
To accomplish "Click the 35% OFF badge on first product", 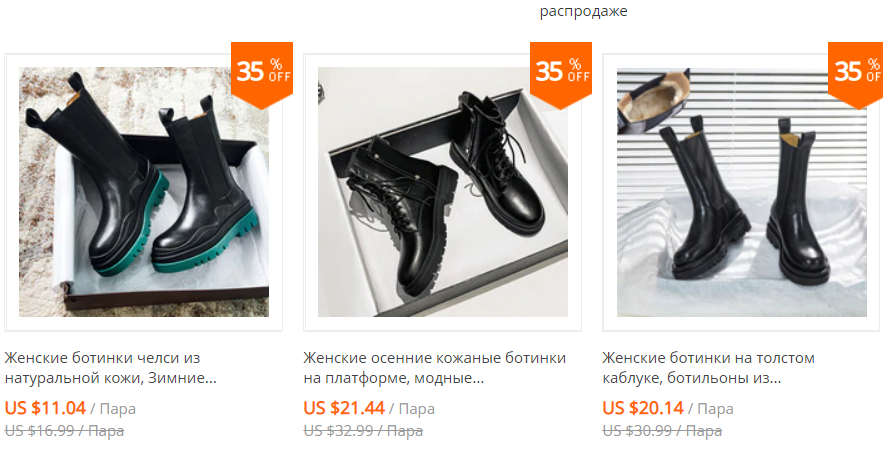I will (262, 75).
